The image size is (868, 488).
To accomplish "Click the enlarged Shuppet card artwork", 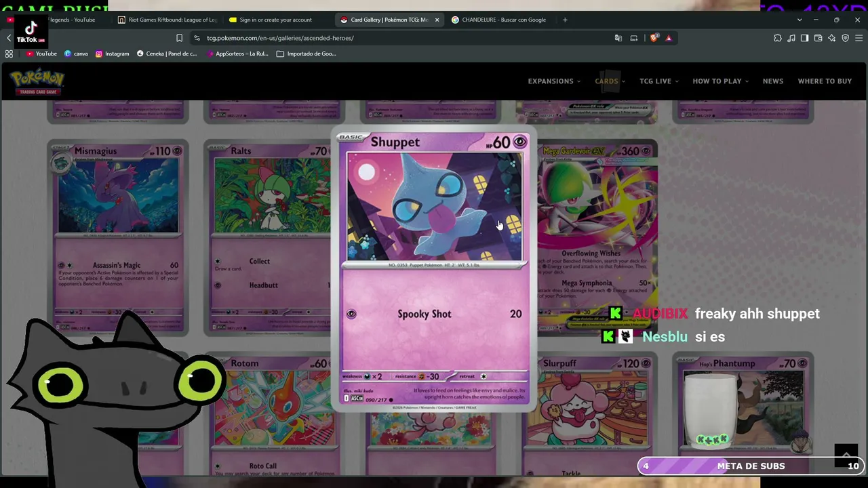I will coord(435,207).
